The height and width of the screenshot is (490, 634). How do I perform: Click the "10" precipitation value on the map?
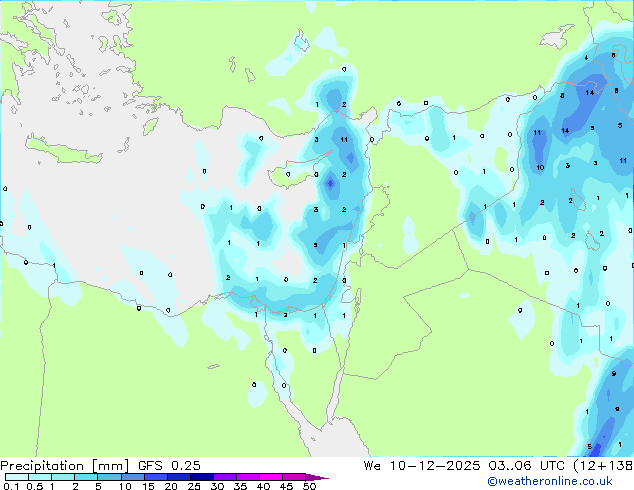[x=540, y=167]
